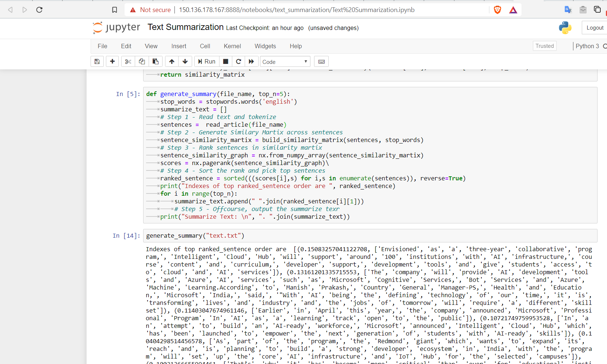Rename notebook via Text Summarization title
The image size is (607, 364).
186,27
